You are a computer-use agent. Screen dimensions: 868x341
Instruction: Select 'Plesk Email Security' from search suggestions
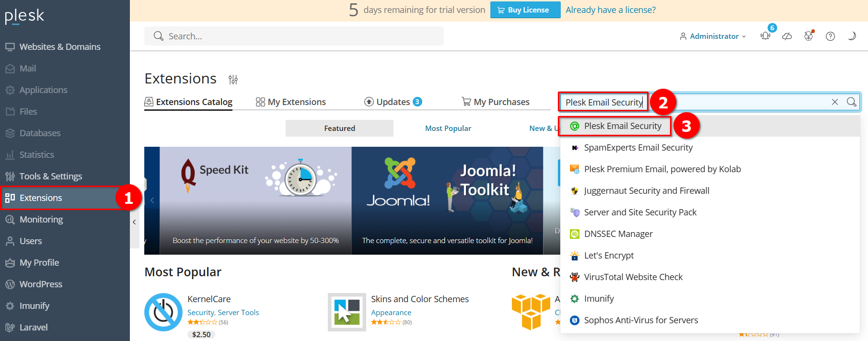coord(710,126)
